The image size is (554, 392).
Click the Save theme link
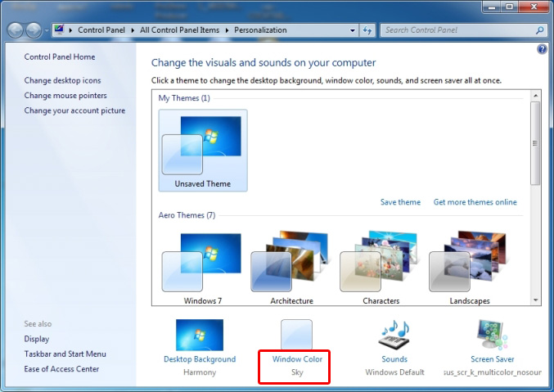click(x=400, y=202)
